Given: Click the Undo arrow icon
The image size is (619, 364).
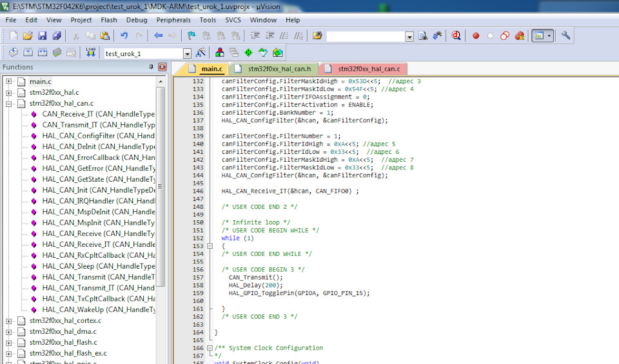Looking at the screenshot, I should [124, 36].
